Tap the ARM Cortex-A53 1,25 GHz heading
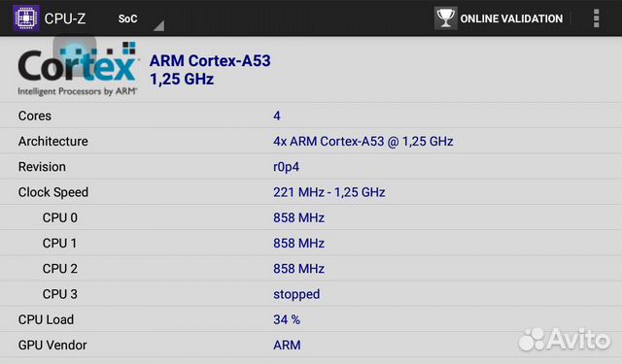The image size is (622, 364). pos(210,70)
